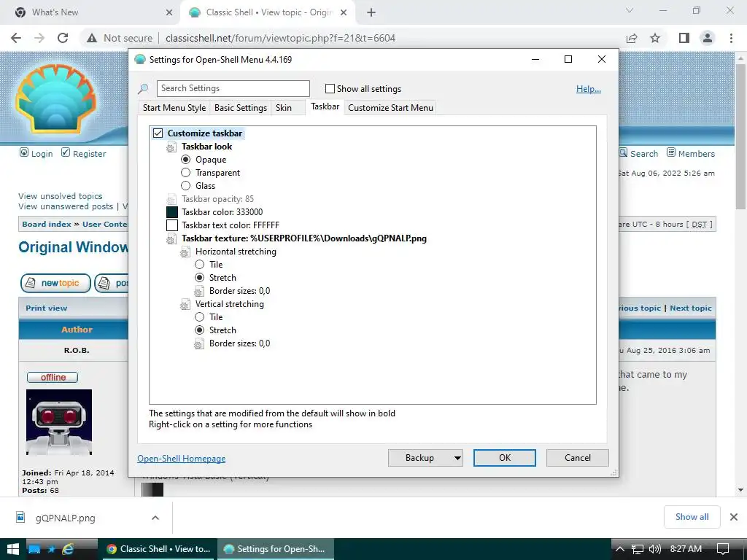747x560 pixels.
Task: Choose Tile under Horizontal stretching
Action: (x=200, y=264)
